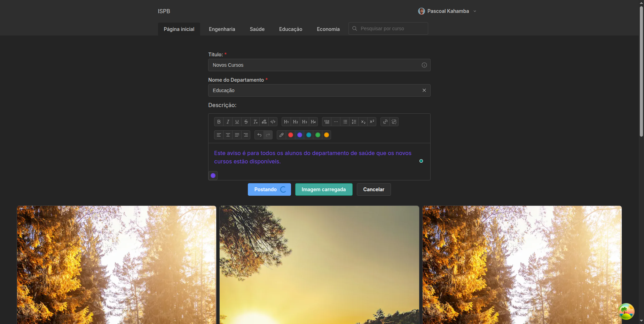The height and width of the screenshot is (324, 644).
Task: Toggle the blockquote formatting
Action: point(327,122)
